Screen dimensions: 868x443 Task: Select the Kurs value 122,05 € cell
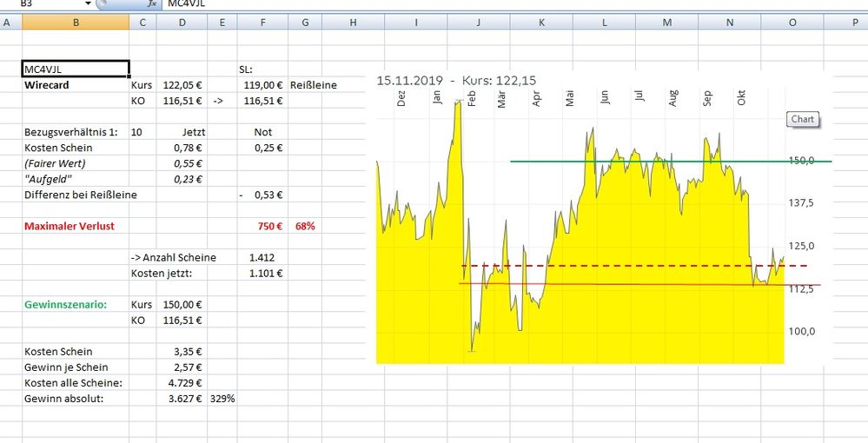coord(182,85)
